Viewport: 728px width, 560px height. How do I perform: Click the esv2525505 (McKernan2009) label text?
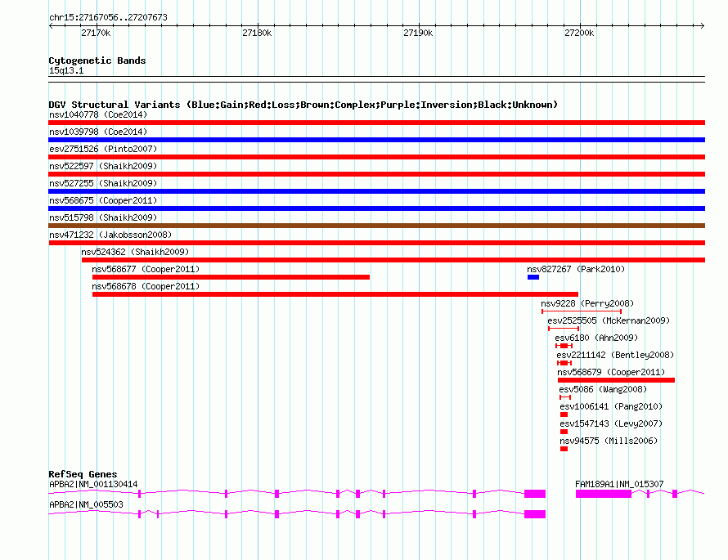[609, 320]
